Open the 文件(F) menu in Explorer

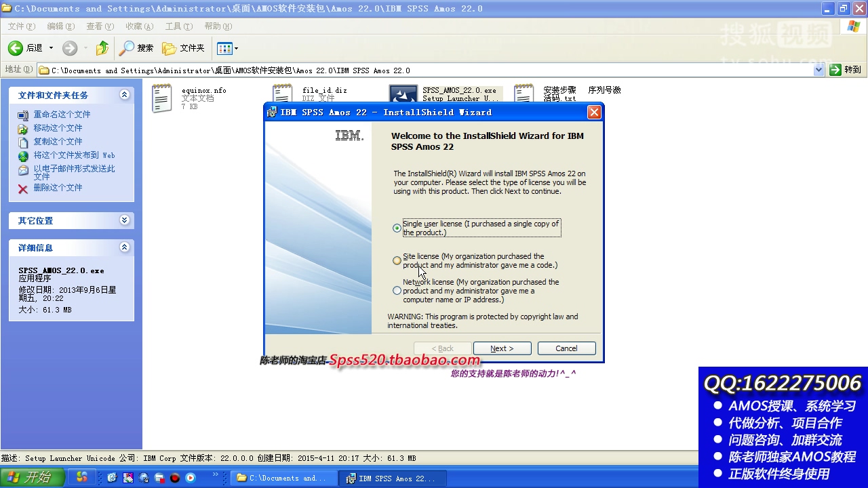pyautogui.click(x=21, y=26)
